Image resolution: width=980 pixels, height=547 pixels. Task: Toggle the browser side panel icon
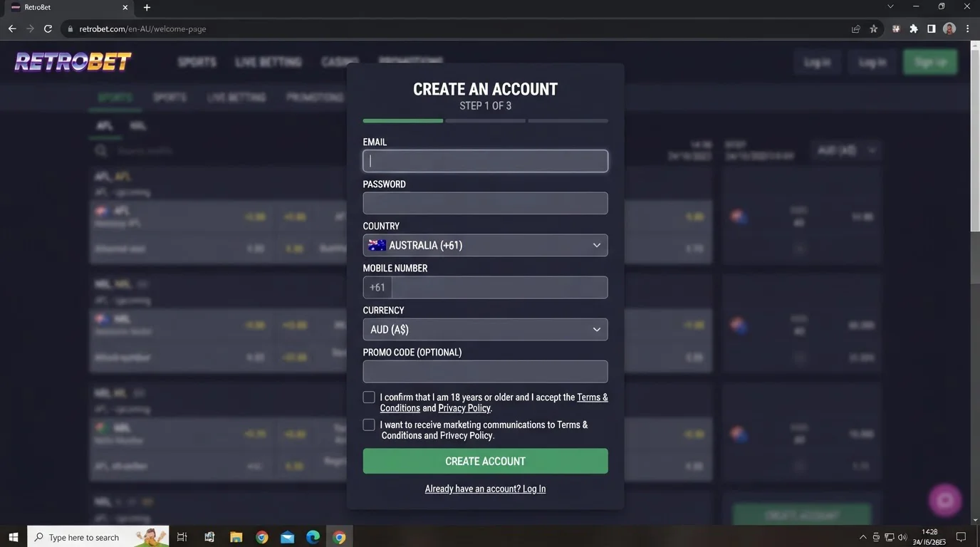(932, 28)
